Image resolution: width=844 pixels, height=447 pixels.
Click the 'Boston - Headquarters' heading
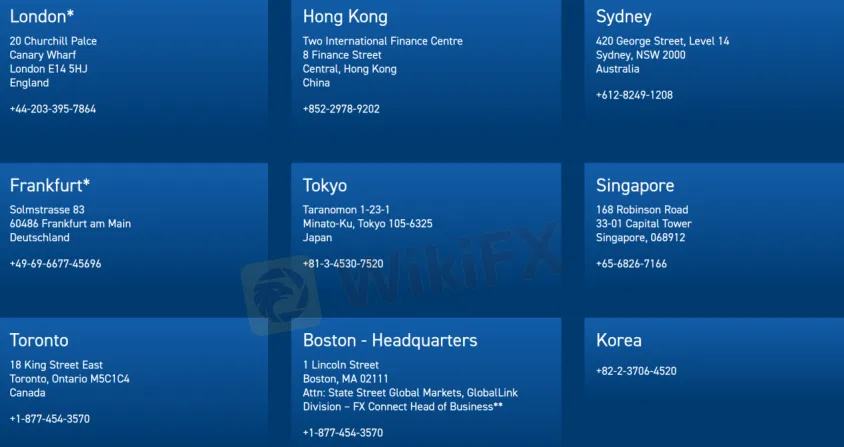390,340
